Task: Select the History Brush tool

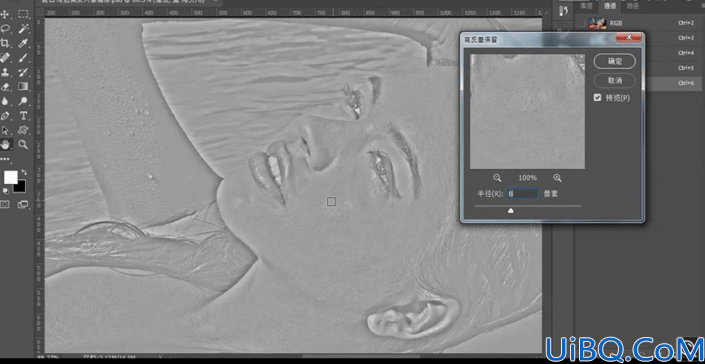Action: point(23,72)
